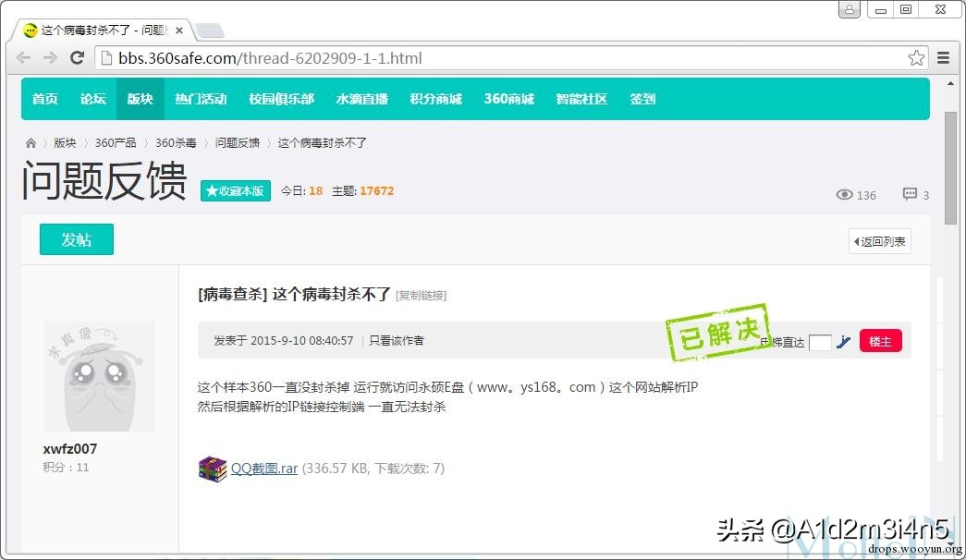966x560 pixels.
Task: Click the 问题反馈 forum heading
Action: (x=104, y=180)
